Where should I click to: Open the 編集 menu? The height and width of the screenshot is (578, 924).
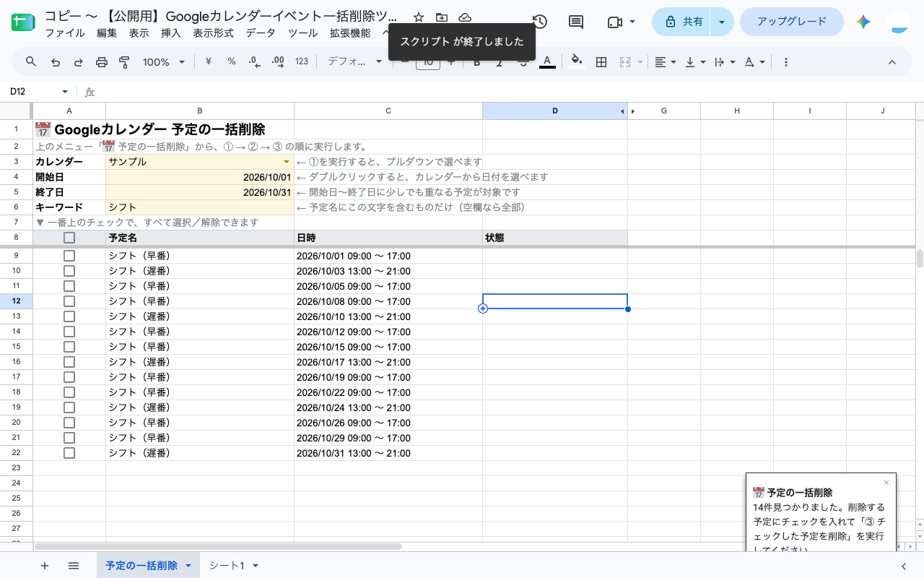coord(107,33)
